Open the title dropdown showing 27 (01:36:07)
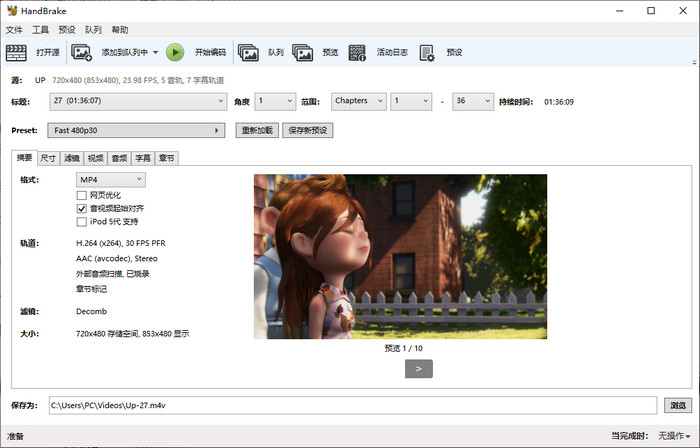 tap(138, 101)
